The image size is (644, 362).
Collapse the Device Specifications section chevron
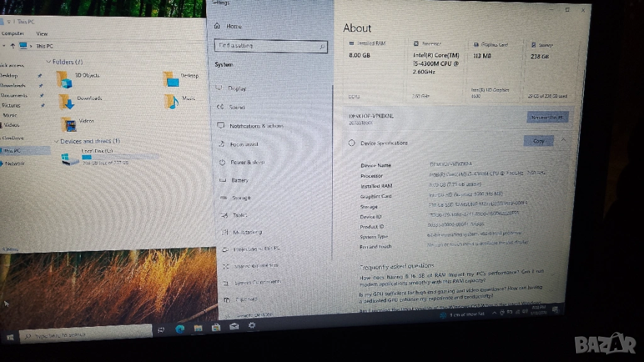563,140
